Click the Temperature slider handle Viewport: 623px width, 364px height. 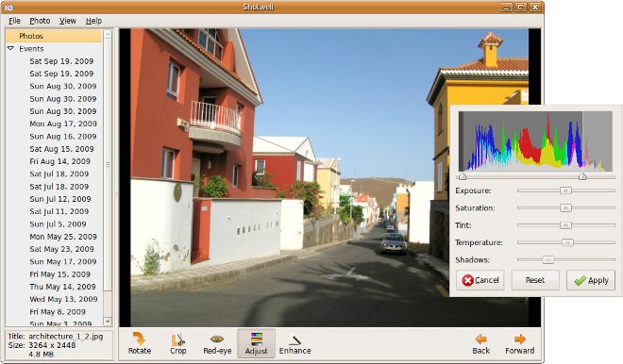pos(567,242)
